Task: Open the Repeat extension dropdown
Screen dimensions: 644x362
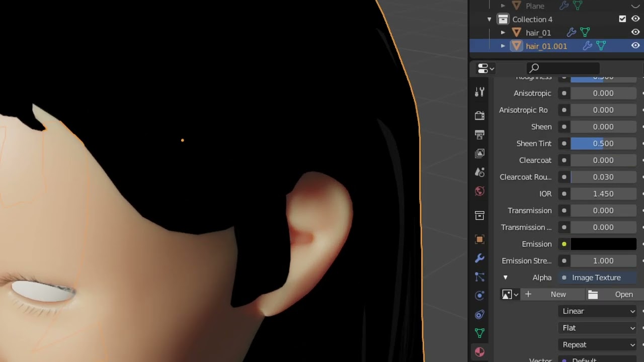Action: (x=598, y=344)
